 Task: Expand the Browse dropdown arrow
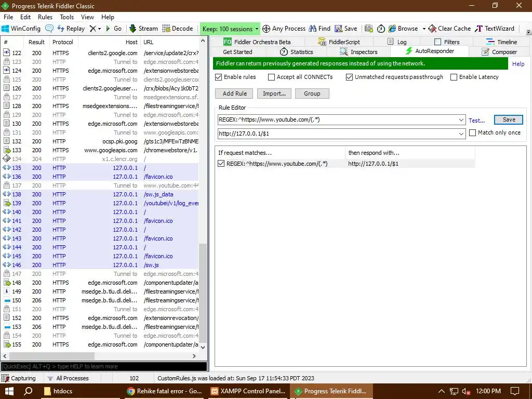(424, 29)
